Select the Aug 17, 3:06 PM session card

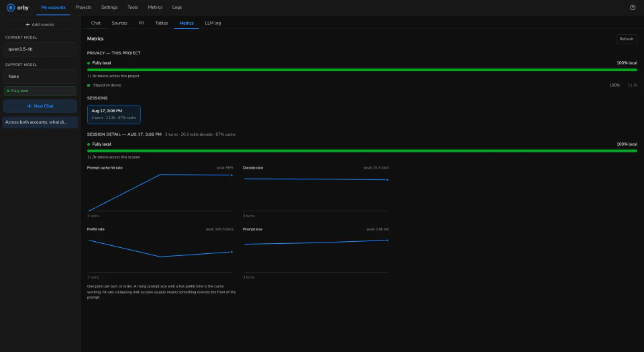[x=114, y=114]
